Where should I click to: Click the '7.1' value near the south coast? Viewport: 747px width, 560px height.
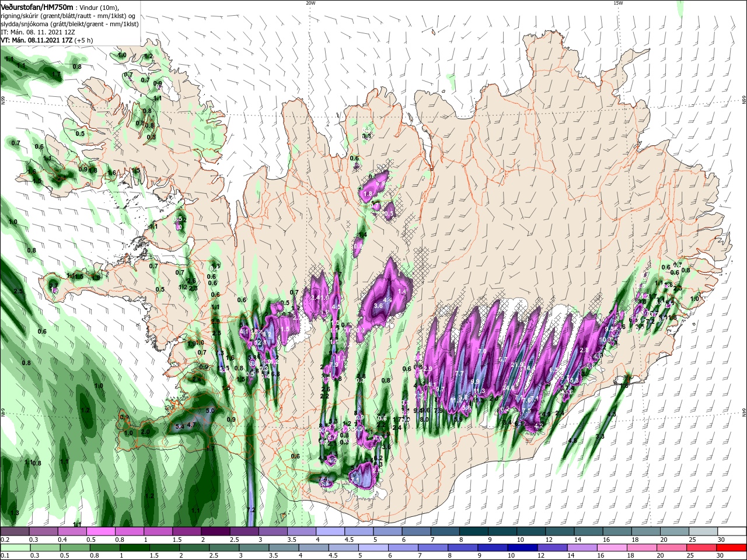point(355,480)
